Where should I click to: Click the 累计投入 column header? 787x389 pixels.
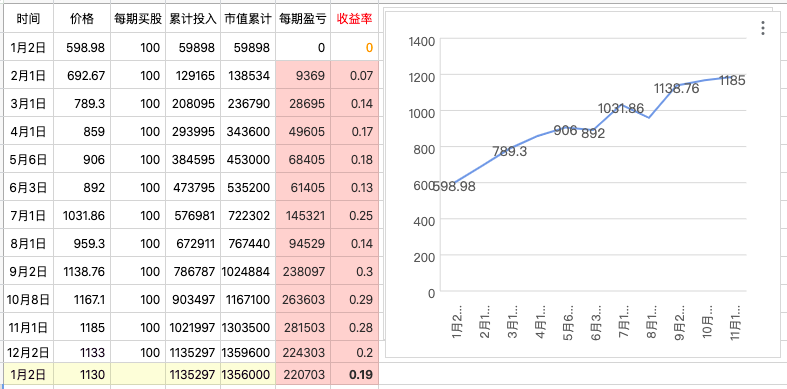pos(193,20)
